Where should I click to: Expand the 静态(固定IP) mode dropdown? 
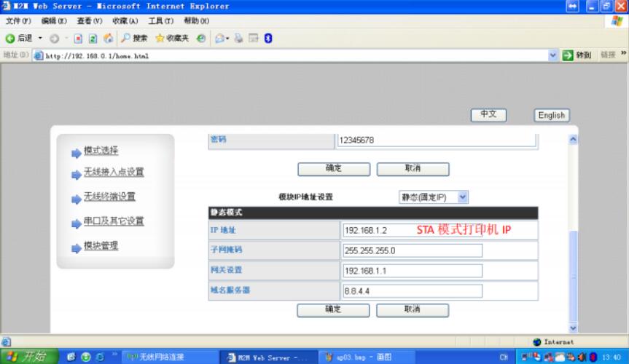point(463,197)
